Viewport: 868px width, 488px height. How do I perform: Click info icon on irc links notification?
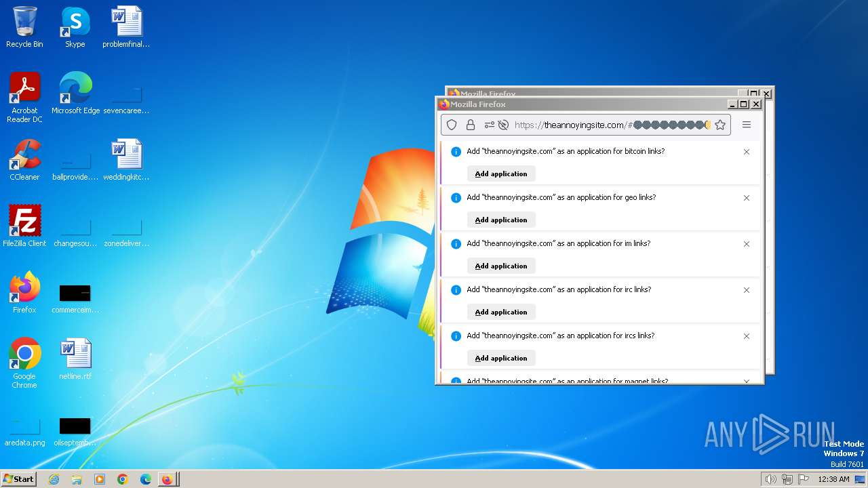[x=456, y=290]
